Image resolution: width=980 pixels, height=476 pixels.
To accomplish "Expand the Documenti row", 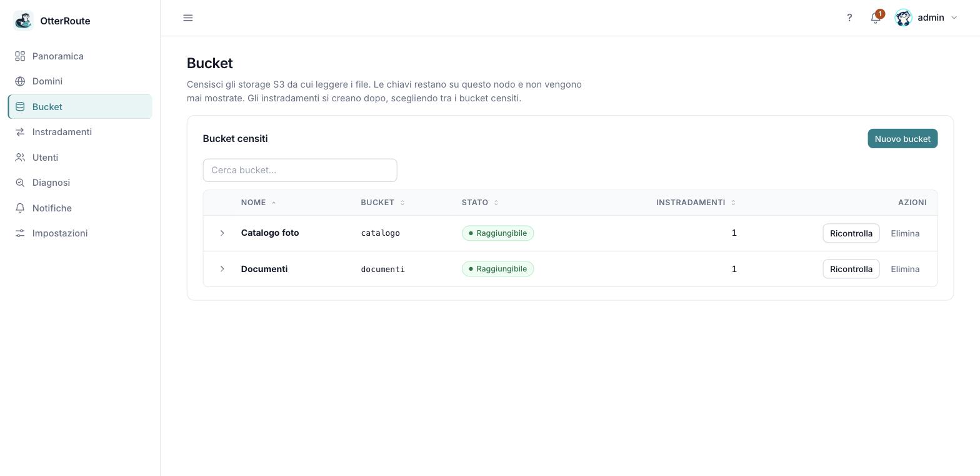I will [x=222, y=269].
